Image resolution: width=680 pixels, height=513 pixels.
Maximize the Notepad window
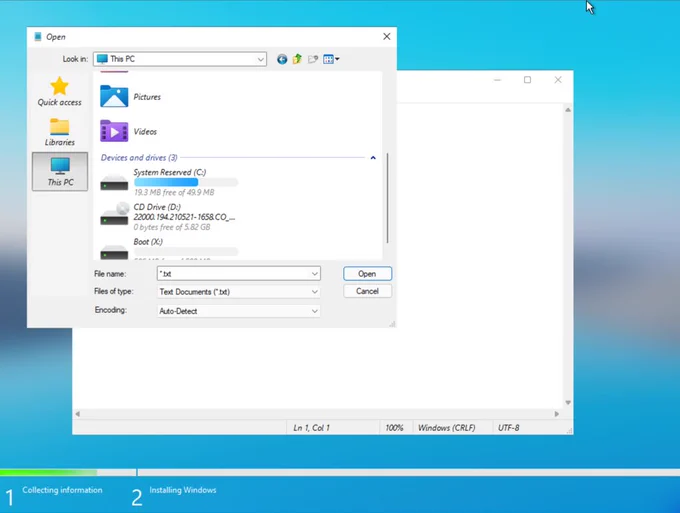click(527, 80)
